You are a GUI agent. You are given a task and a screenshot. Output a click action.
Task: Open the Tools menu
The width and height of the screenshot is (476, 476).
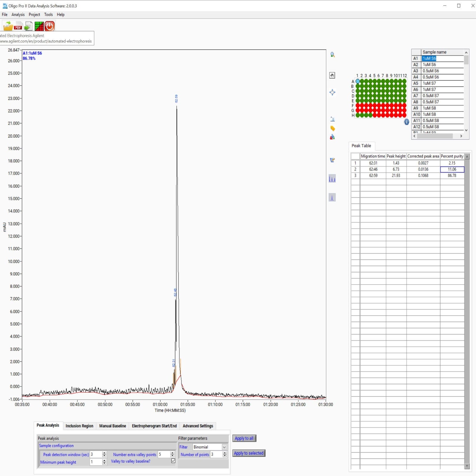(48, 15)
